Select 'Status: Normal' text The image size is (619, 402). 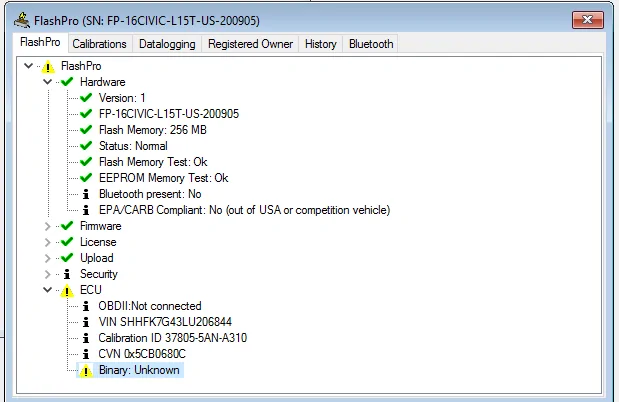point(133,146)
